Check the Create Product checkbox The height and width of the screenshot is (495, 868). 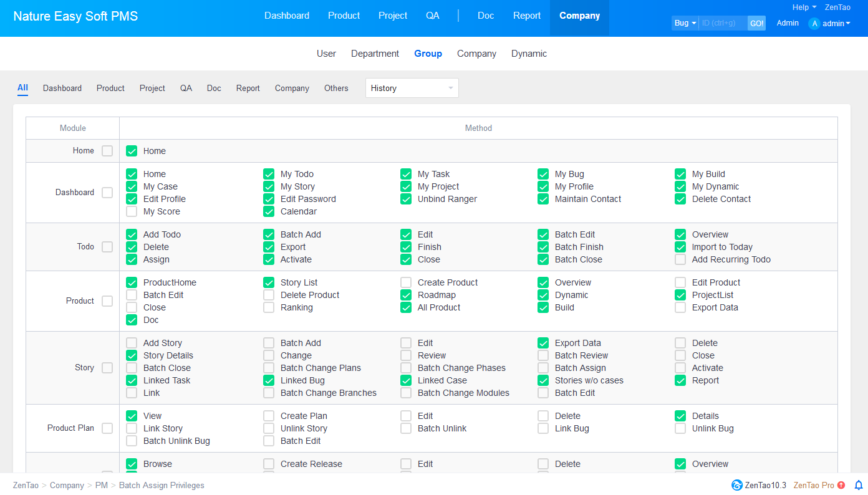(x=406, y=282)
